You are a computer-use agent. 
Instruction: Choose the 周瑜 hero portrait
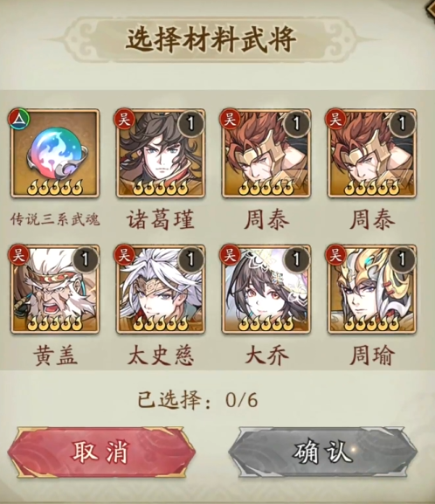[372, 289]
